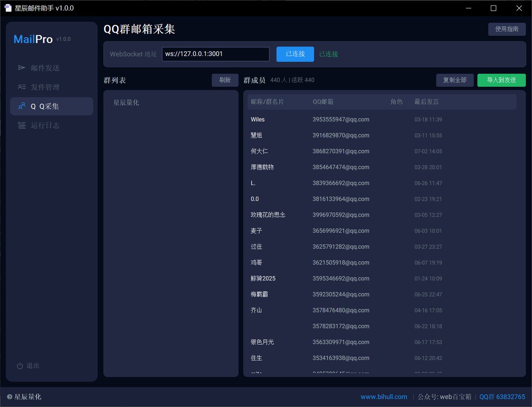Screen dimensions: 532x407
Task: Click the green 已连接 status text
Action: 329,54
